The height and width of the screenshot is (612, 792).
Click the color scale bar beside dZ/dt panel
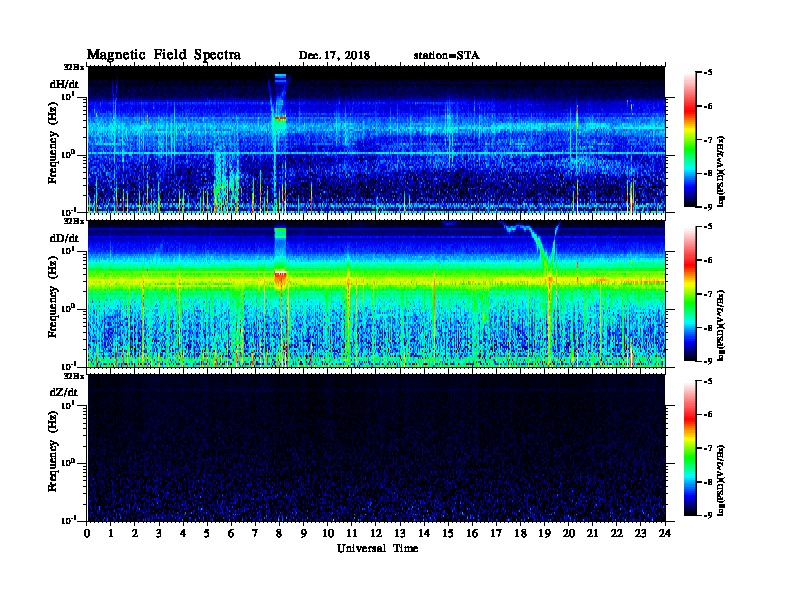pos(690,448)
